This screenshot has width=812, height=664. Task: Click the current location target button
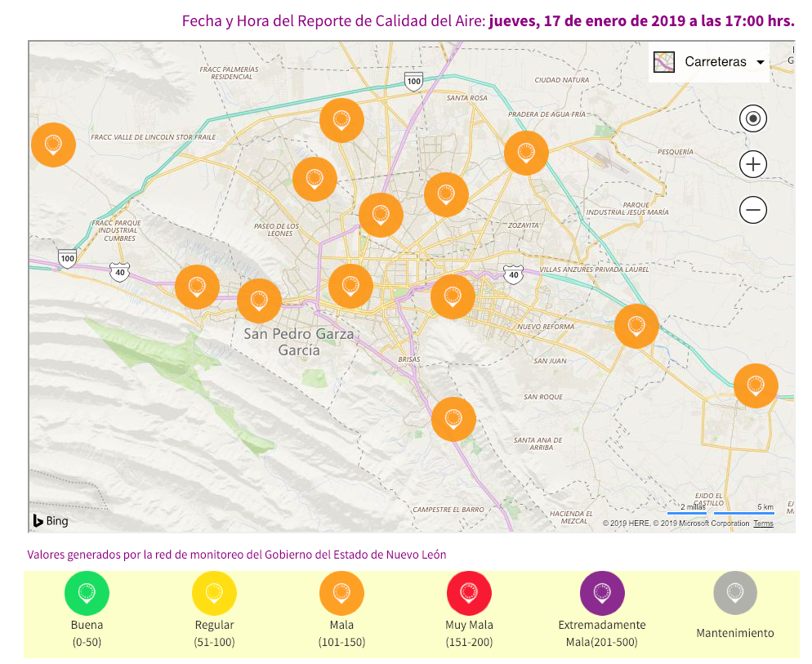click(752, 118)
